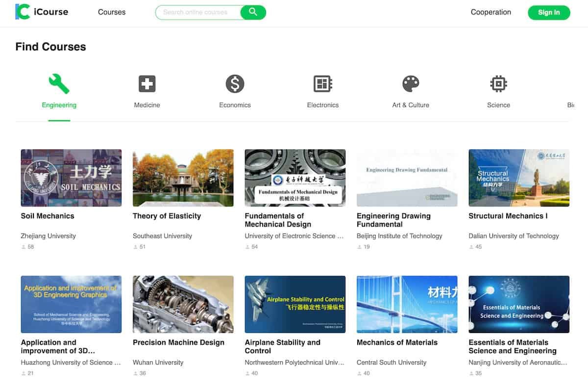Click Structural Mechanics course thumbnail
Screen dimensions: 588x392
519,178
